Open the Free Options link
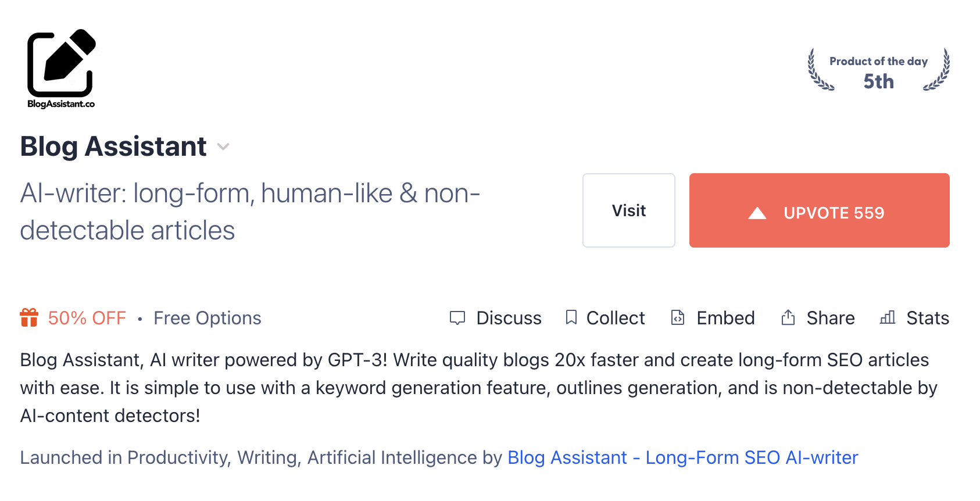980x501 pixels. 208,318
